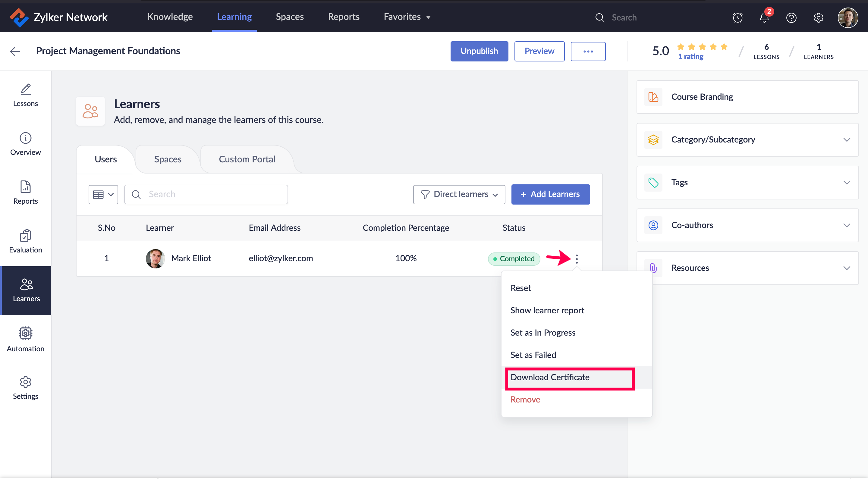Click the 1 rating link
868x479 pixels.
(690, 57)
